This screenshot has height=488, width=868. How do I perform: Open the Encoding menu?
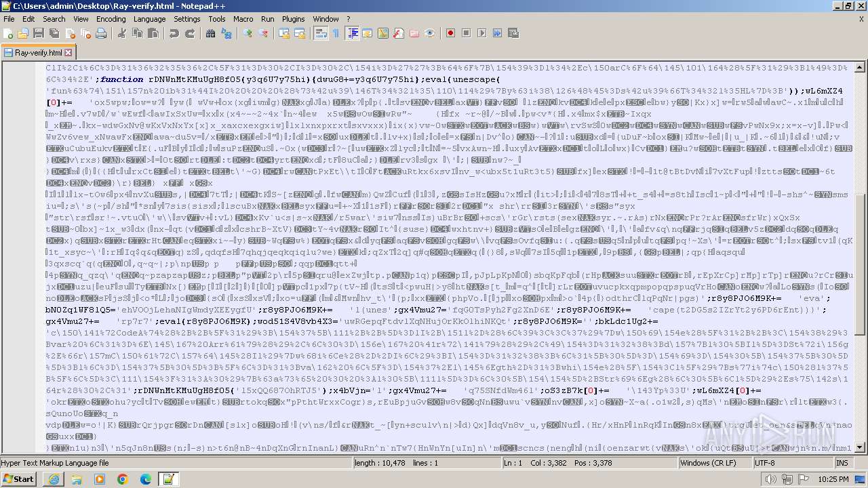click(111, 19)
